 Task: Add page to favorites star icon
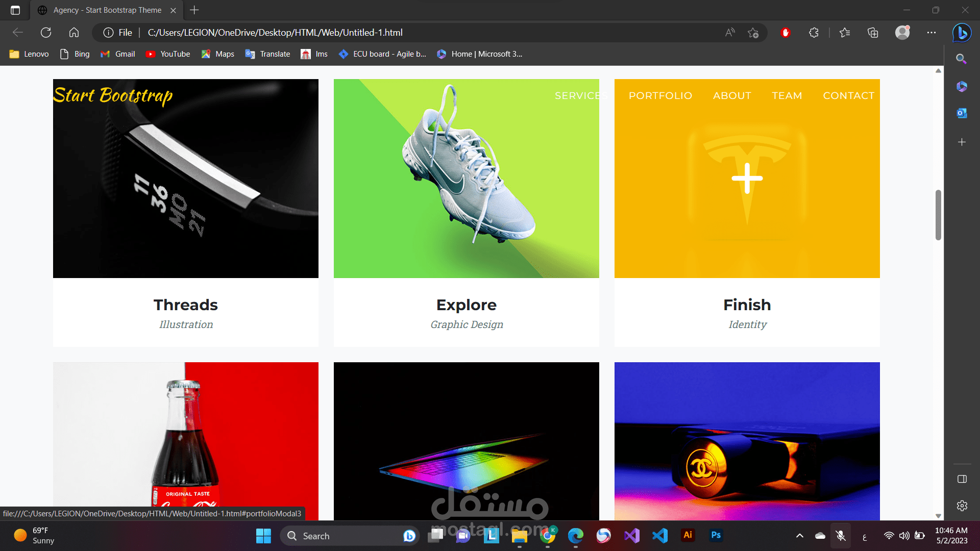(x=753, y=33)
